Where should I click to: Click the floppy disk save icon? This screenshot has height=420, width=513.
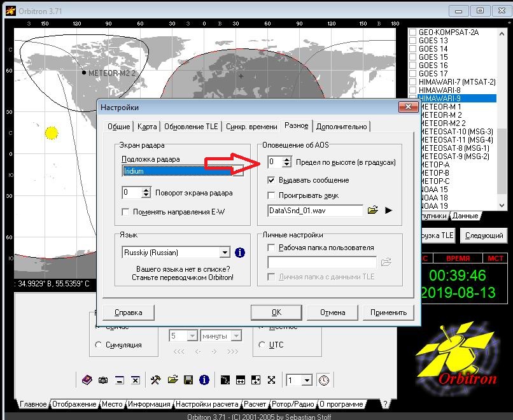[188, 380]
